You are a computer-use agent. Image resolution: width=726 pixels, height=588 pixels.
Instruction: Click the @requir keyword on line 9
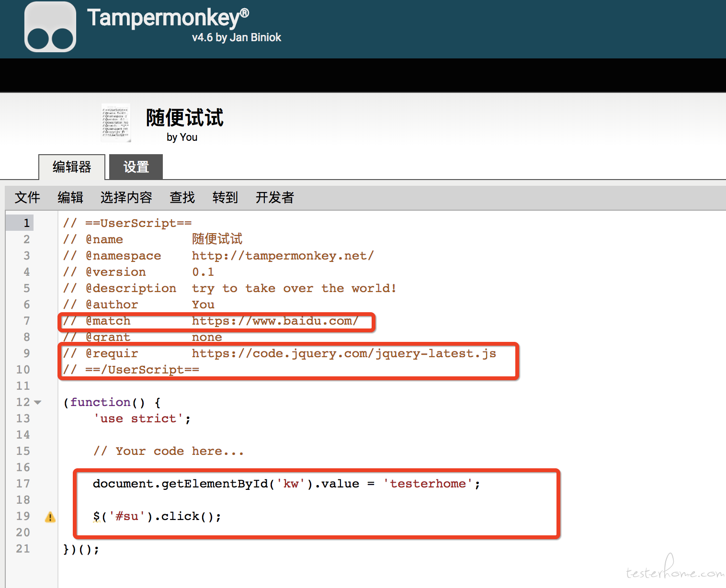(112, 353)
